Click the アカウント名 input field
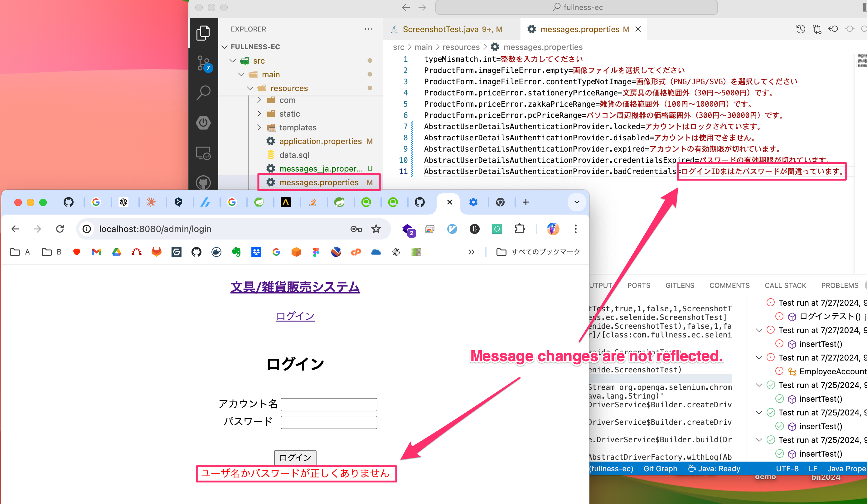867x504 pixels. click(329, 404)
